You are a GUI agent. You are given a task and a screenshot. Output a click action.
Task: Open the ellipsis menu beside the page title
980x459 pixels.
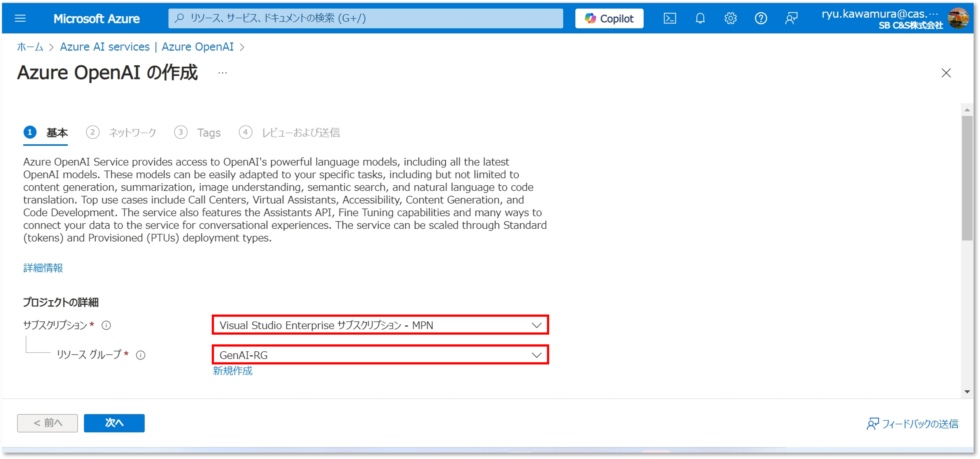click(x=223, y=73)
